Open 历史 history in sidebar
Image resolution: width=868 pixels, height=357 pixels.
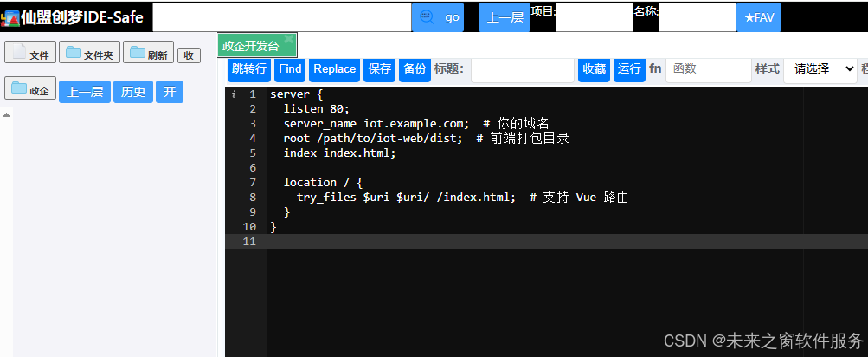[x=133, y=92]
